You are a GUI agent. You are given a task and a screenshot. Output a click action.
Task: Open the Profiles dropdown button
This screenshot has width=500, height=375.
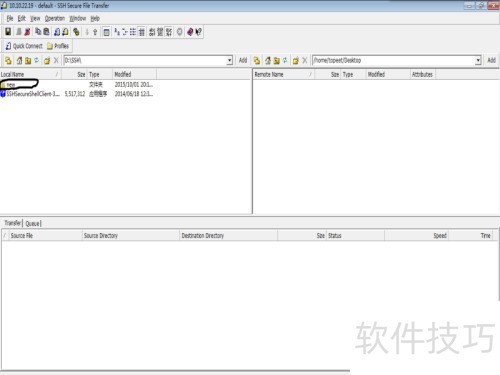[x=58, y=46]
